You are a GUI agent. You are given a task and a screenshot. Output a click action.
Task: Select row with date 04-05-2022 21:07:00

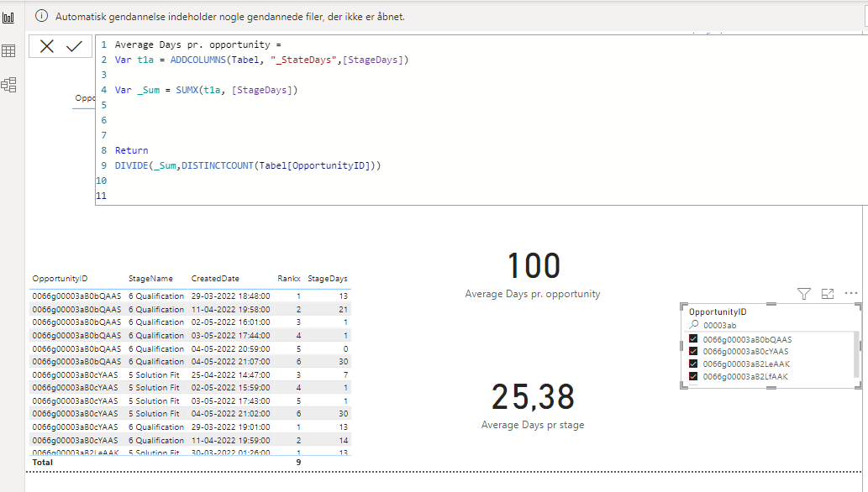tap(190, 361)
